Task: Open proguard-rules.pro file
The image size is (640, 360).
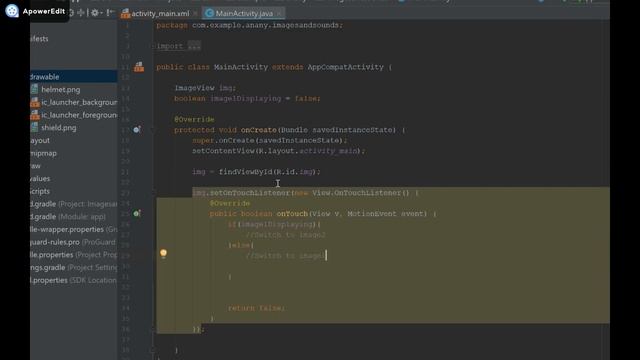Action: click(73, 242)
